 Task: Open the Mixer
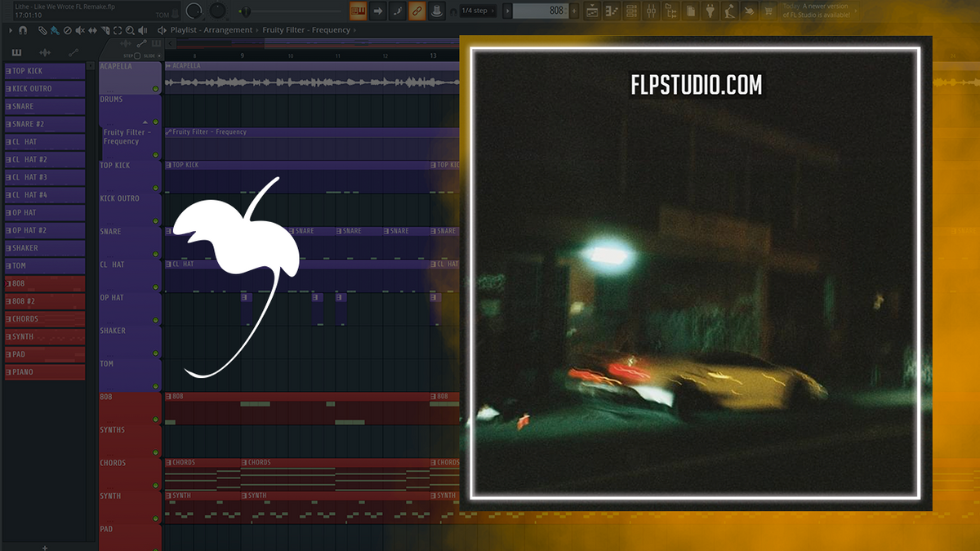[652, 11]
